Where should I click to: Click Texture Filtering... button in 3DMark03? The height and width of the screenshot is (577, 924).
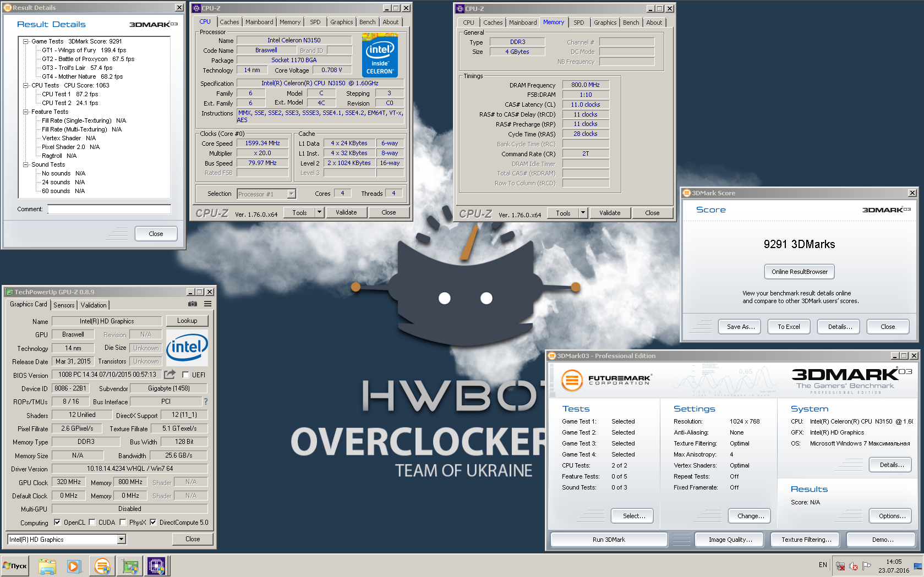(x=806, y=540)
